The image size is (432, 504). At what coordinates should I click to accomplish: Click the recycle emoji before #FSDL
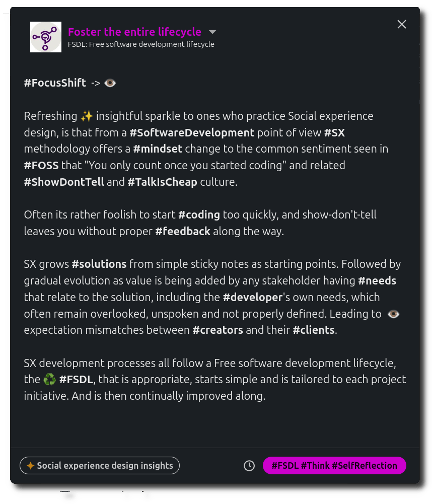(x=49, y=379)
